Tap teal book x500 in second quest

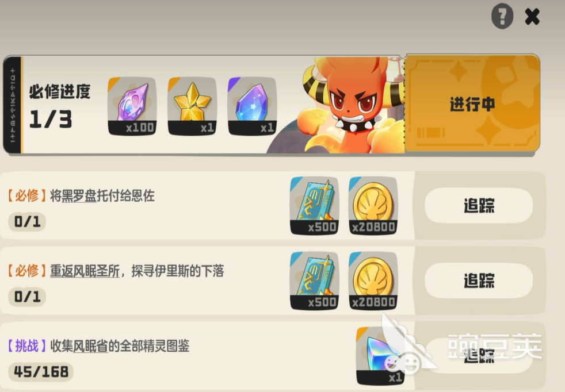coord(314,280)
